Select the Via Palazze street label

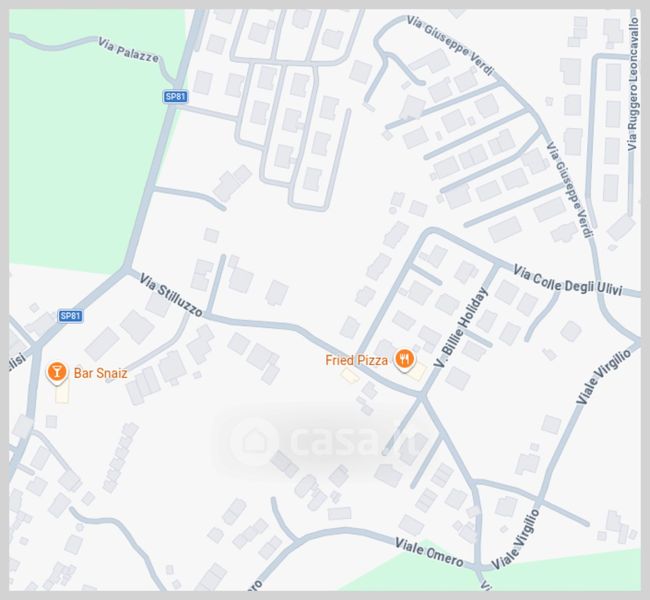click(129, 50)
